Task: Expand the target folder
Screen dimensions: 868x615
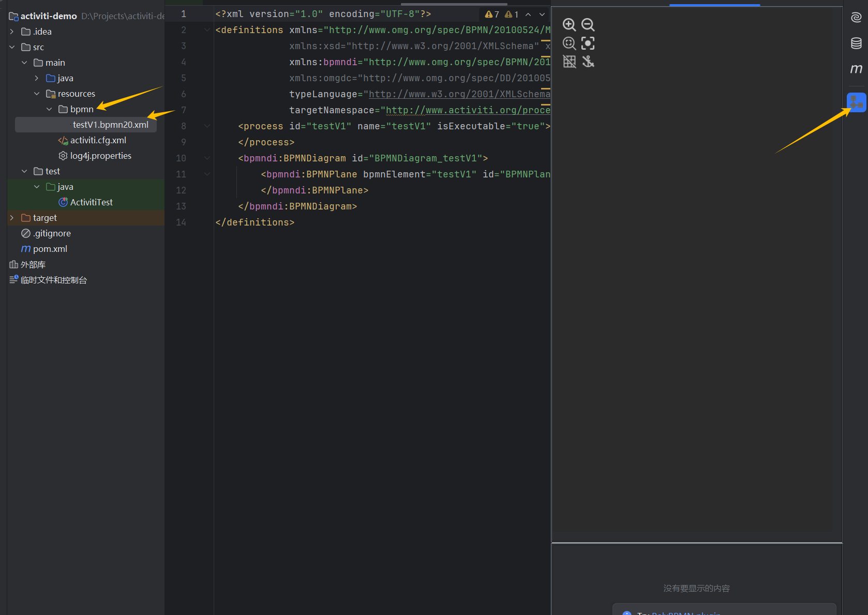Action: coord(12,218)
